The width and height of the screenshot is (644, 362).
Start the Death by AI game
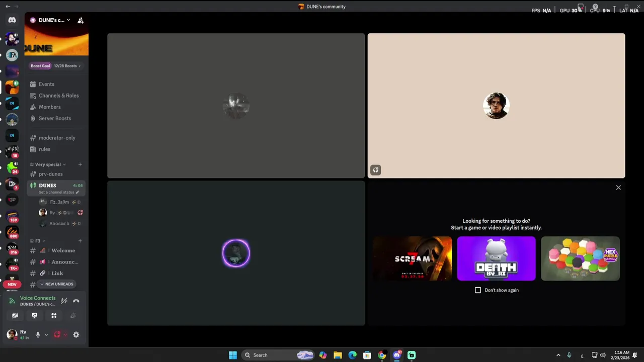tap(496, 258)
